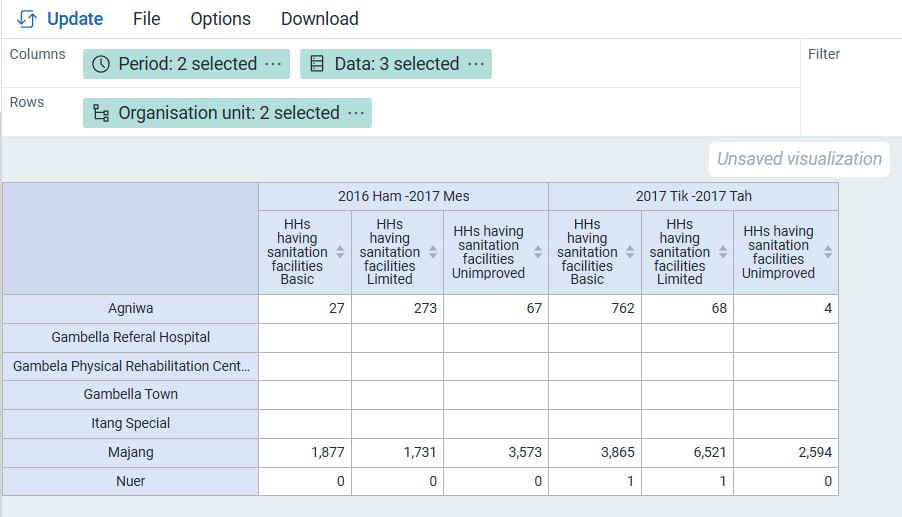
Task: Select the Majang row header cell
Action: pos(130,452)
